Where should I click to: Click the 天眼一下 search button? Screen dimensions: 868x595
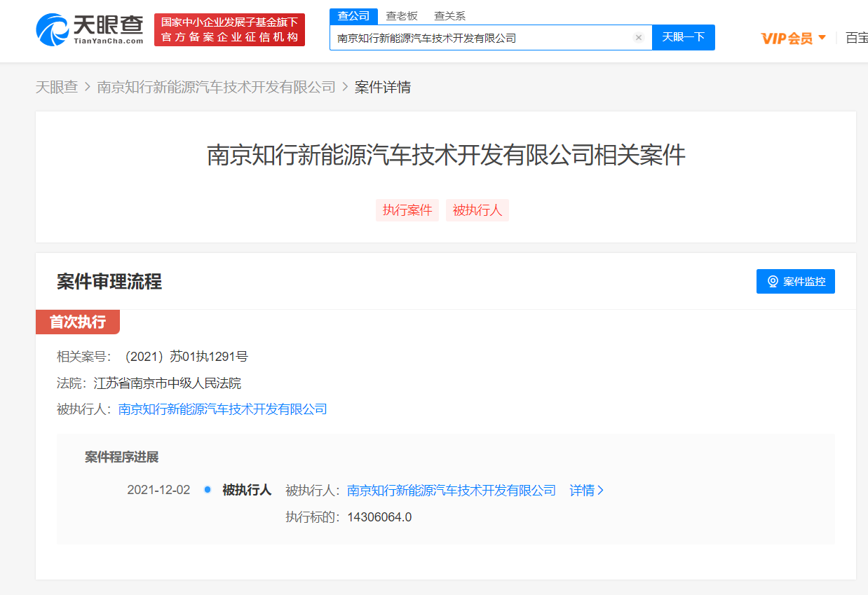click(x=684, y=38)
